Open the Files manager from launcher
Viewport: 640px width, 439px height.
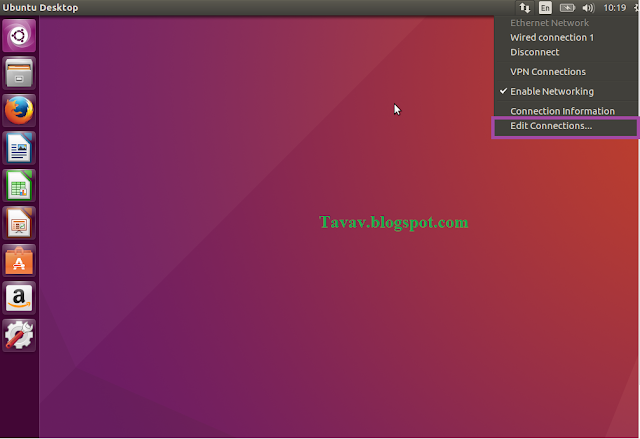[x=19, y=73]
